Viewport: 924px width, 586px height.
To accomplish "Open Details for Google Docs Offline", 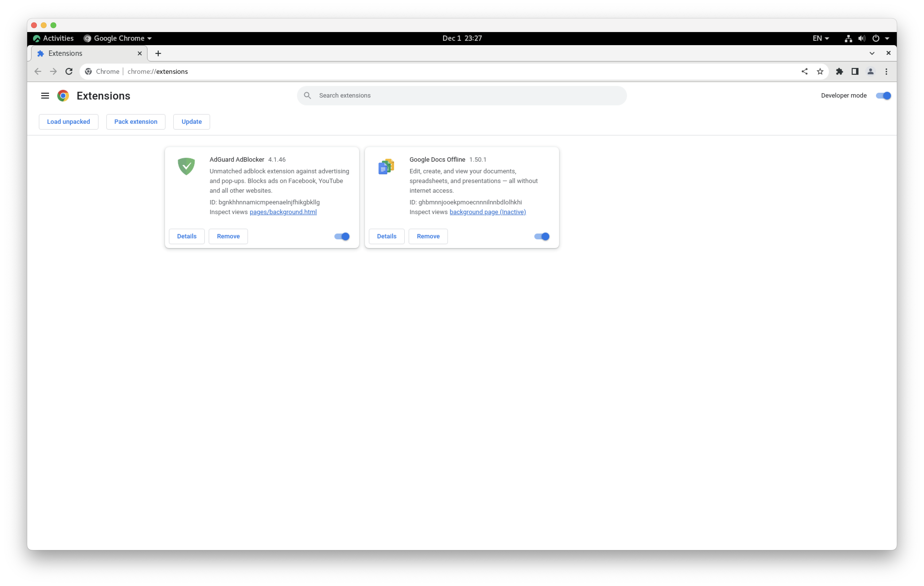I will coord(386,236).
